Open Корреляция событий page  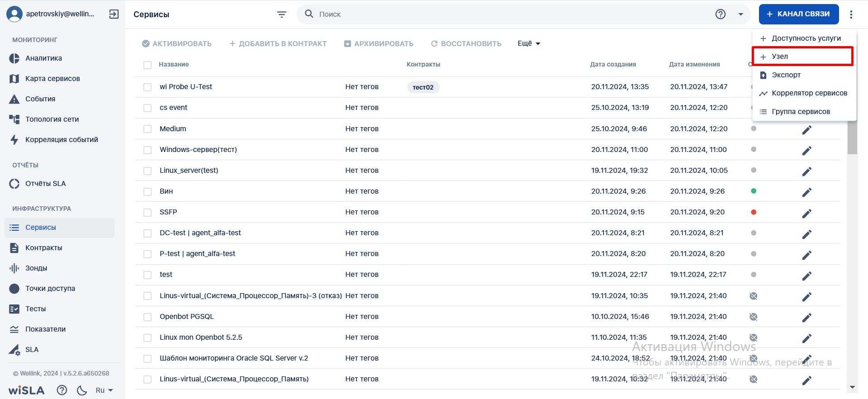click(62, 140)
